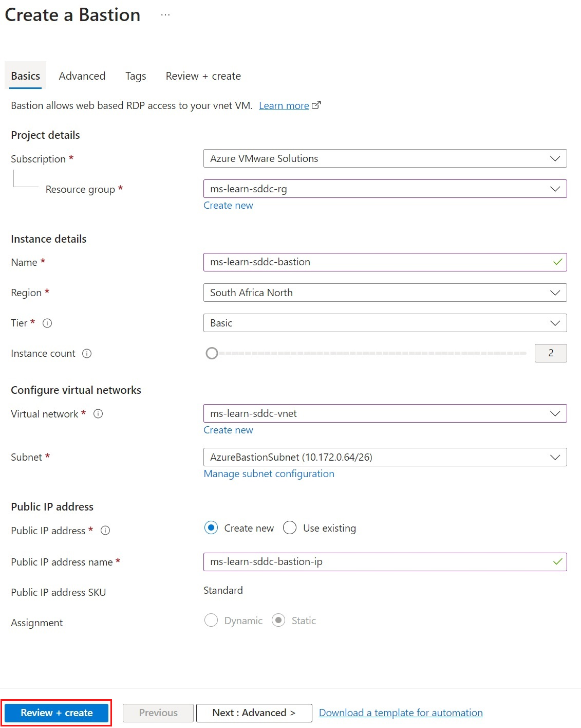
Task: Click the Virtual network info icon
Action: 98,414
